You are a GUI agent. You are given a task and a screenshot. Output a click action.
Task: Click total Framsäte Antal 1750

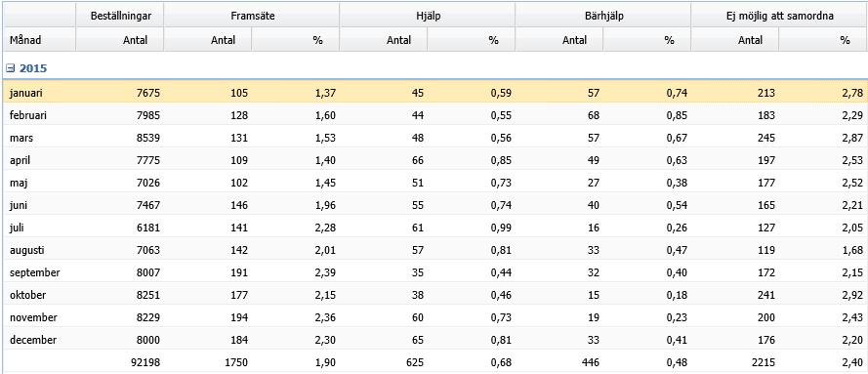(x=236, y=363)
